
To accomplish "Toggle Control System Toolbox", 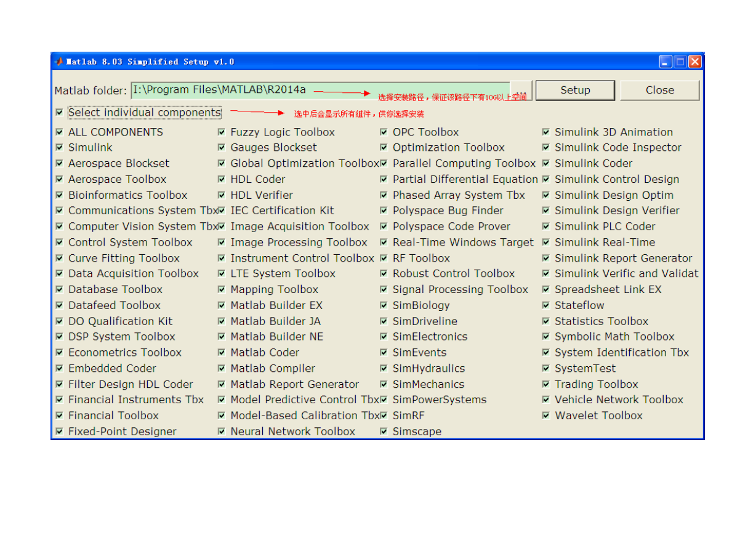I will point(60,243).
